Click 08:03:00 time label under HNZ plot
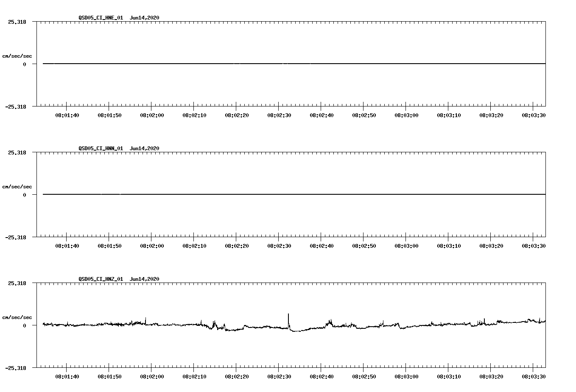Image resolution: width=576 pixels, height=392 pixels. pos(406,376)
